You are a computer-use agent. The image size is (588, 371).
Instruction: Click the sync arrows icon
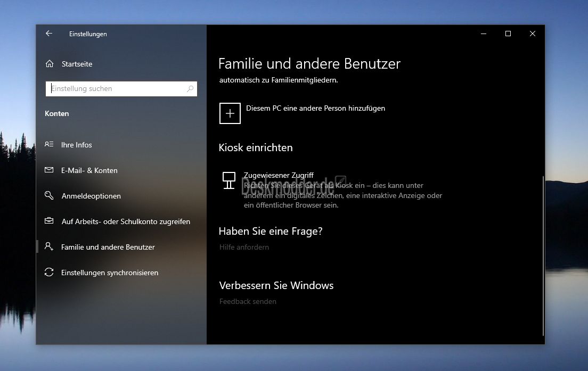[49, 272]
